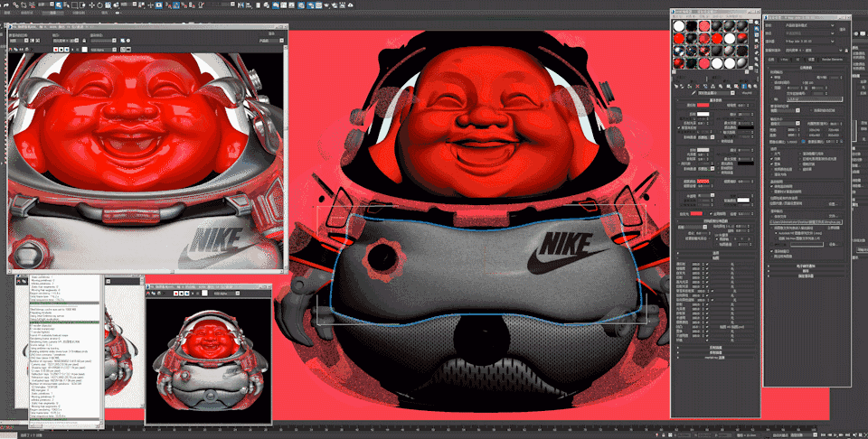Toggle red channel in large rendered frame window

[56, 49]
